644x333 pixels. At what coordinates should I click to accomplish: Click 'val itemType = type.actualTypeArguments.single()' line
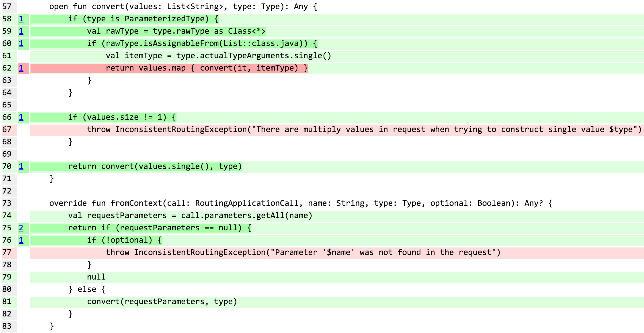click(x=218, y=56)
